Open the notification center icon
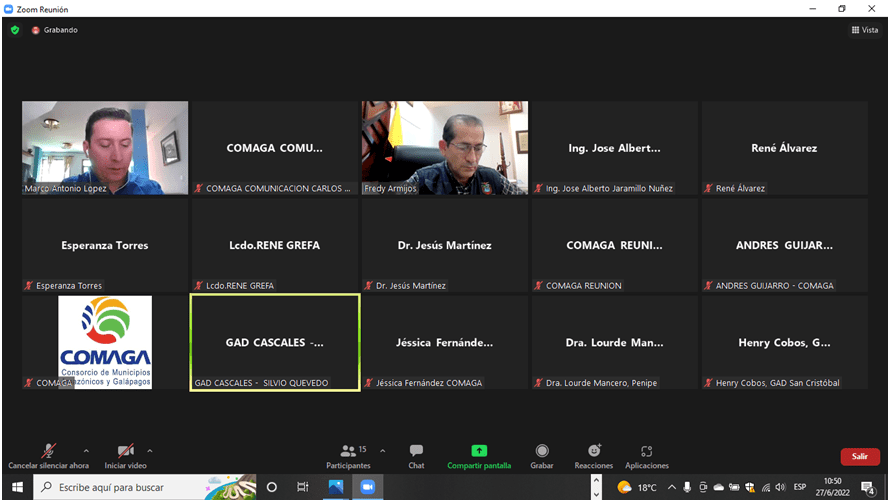The width and height of the screenshot is (890, 502). 867,487
